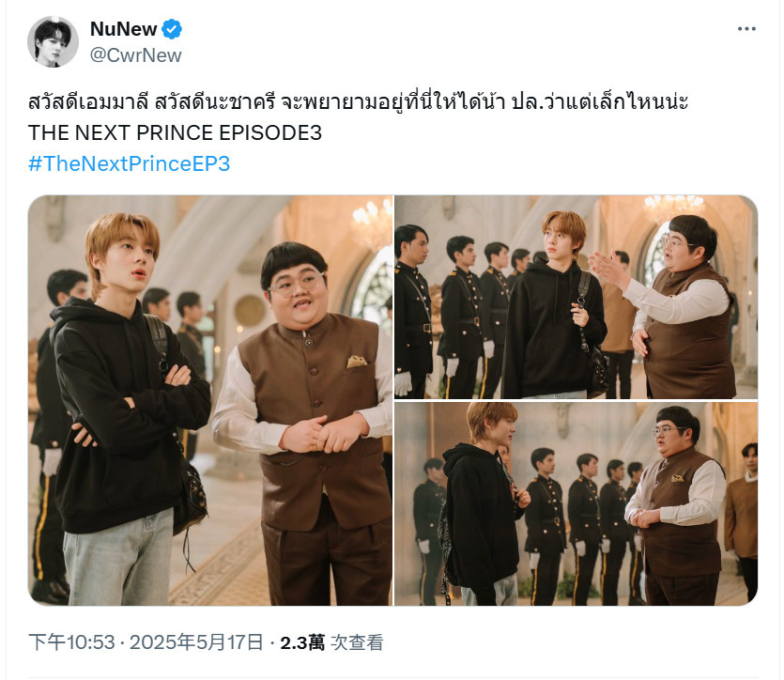This screenshot has height=680, width=784.
Task: Click the chandelier in the top-right photo
Action: point(674,208)
